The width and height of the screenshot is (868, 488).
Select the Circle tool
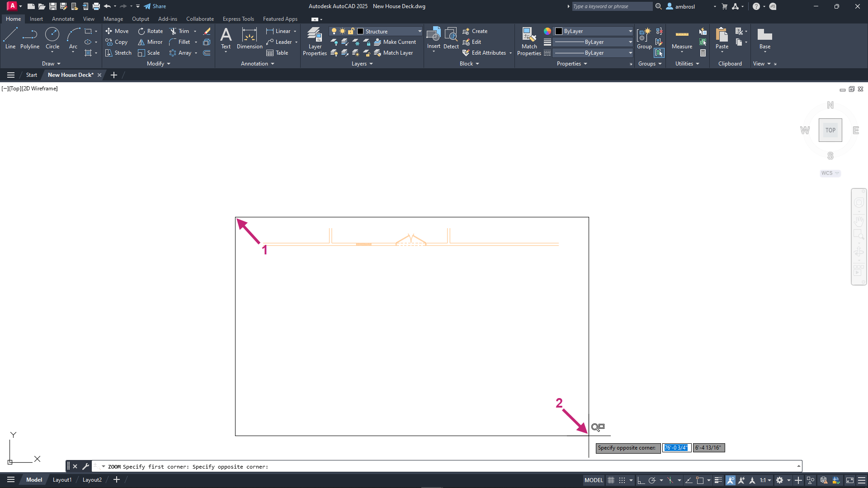click(x=52, y=38)
